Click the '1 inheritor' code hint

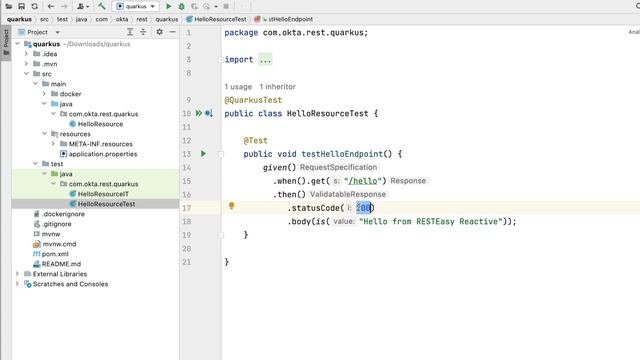tap(278, 87)
